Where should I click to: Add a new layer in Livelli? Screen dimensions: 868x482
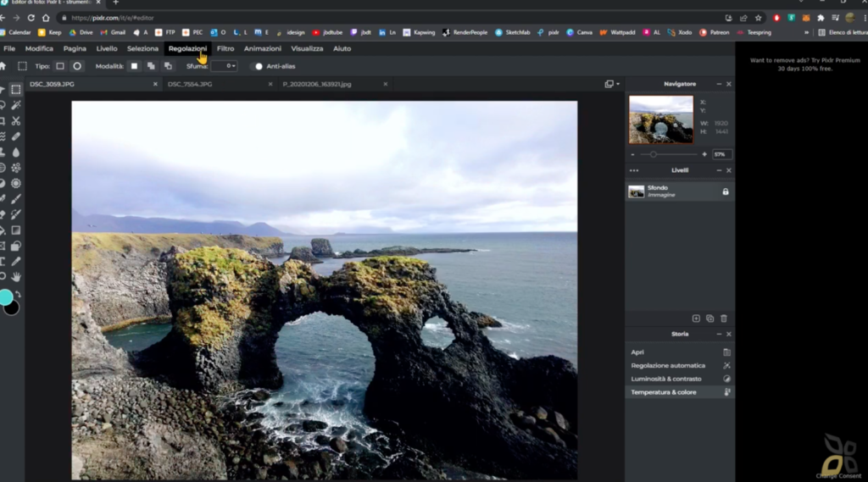696,319
